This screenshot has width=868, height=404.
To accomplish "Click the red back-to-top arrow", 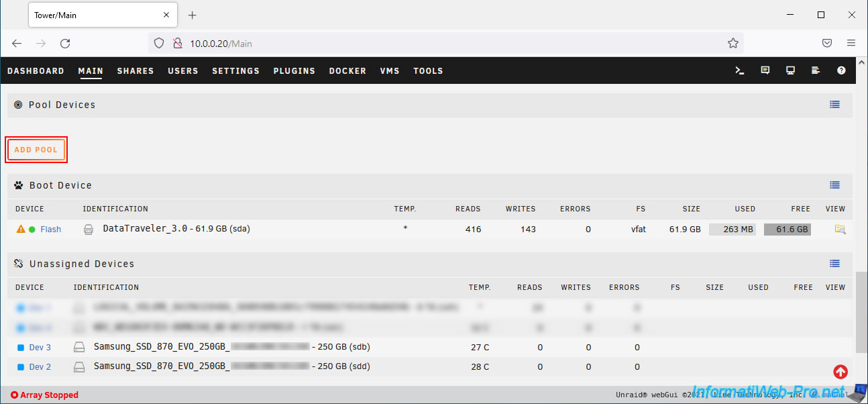I will 840,371.
